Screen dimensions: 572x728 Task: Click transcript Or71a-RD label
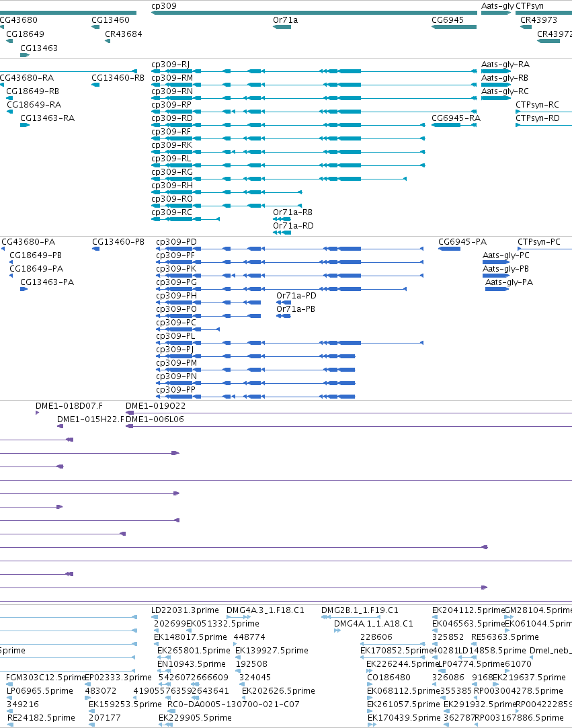click(x=294, y=226)
